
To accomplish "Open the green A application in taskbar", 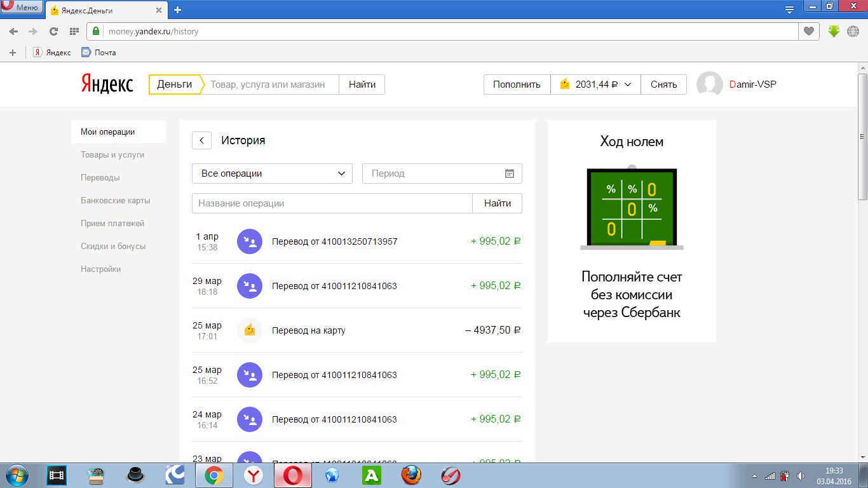I will pyautogui.click(x=372, y=475).
